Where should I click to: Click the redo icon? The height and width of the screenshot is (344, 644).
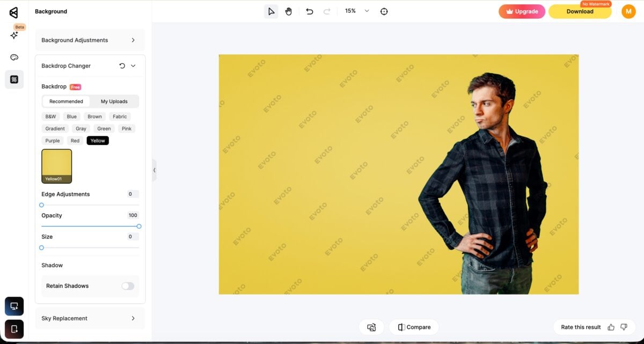(x=326, y=11)
